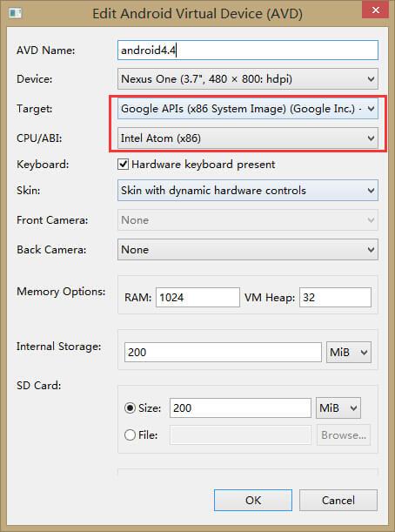Click the VM Heap value field

(x=335, y=298)
